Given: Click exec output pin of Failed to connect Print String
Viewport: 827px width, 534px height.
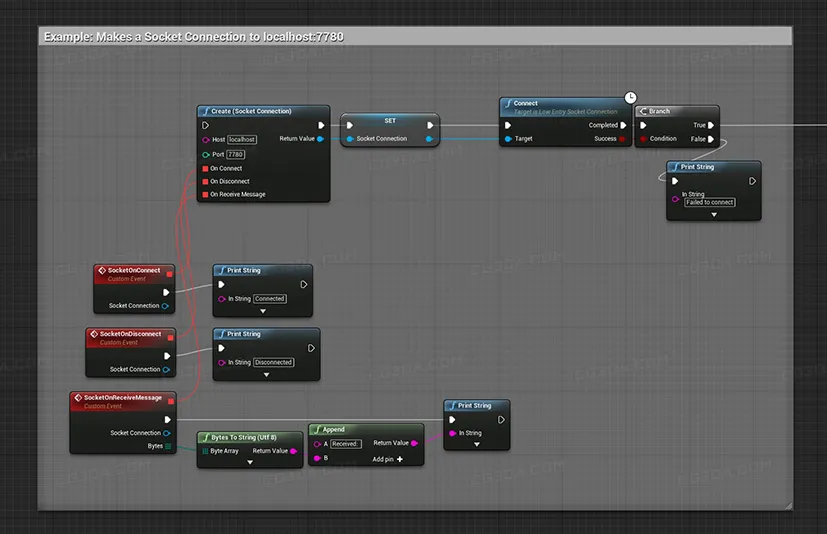Looking at the screenshot, I should pyautogui.click(x=753, y=181).
